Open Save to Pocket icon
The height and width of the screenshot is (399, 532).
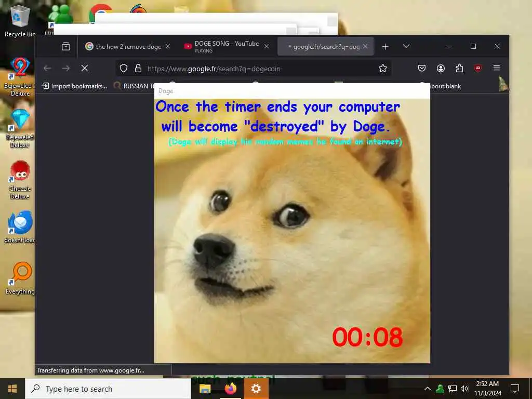tap(422, 68)
